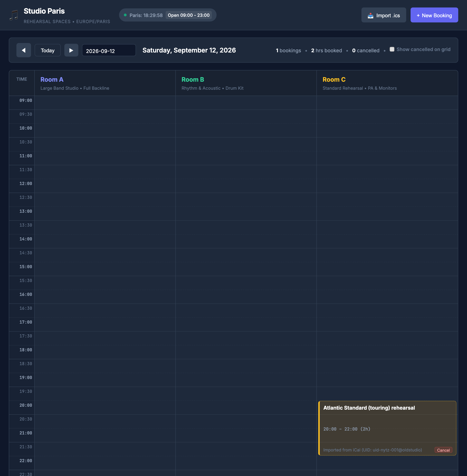Click the music note logo icon

point(14,15)
